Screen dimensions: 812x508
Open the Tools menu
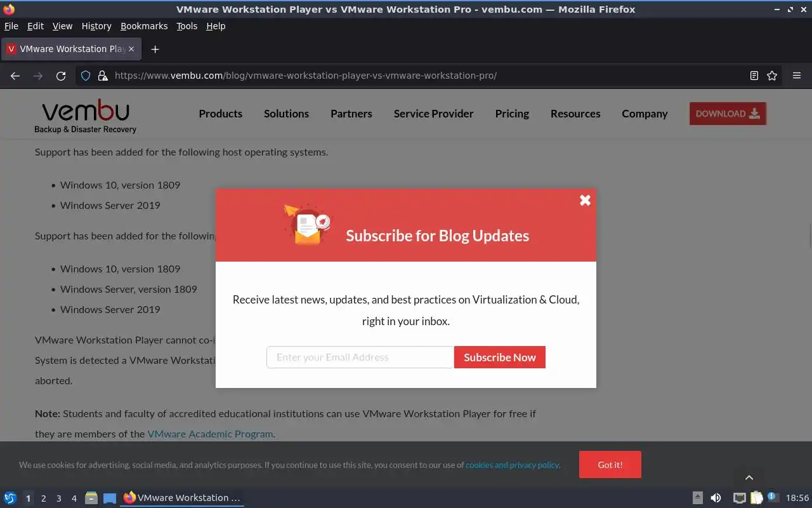pyautogui.click(x=187, y=26)
